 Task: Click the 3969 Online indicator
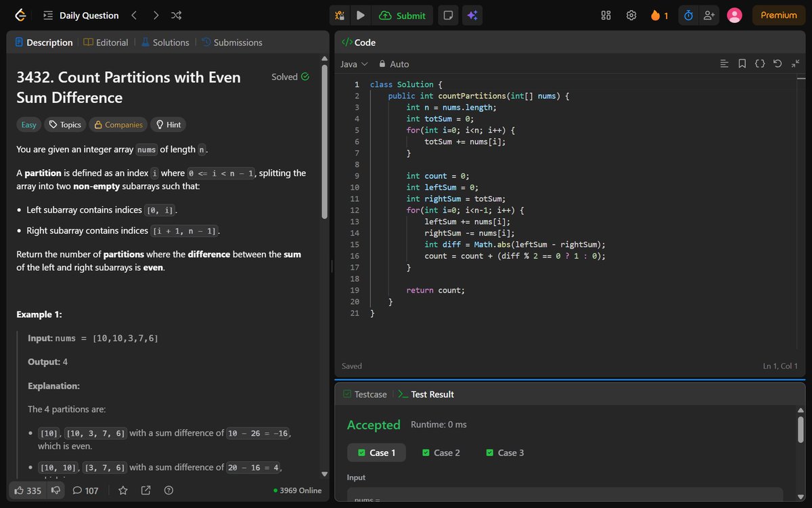298,490
